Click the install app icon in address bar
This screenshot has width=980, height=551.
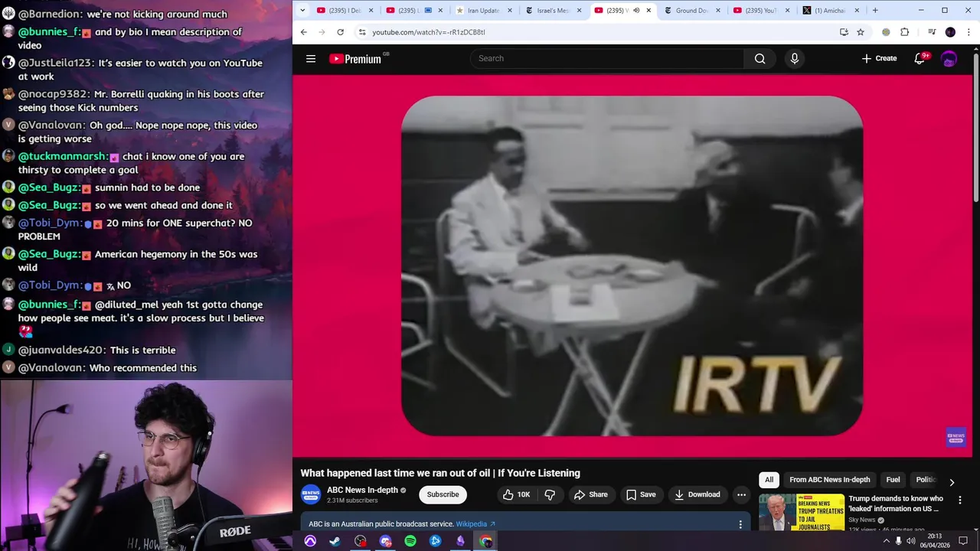(x=844, y=32)
